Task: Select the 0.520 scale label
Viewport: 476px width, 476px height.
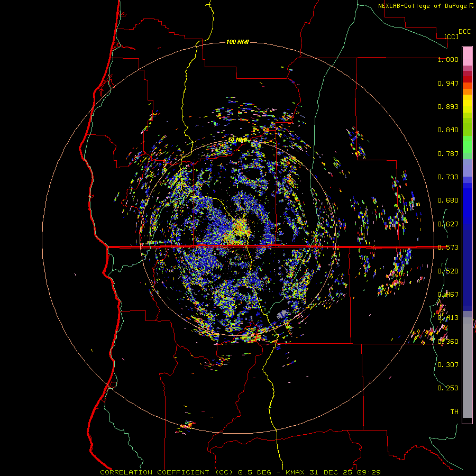Action: pyautogui.click(x=448, y=271)
